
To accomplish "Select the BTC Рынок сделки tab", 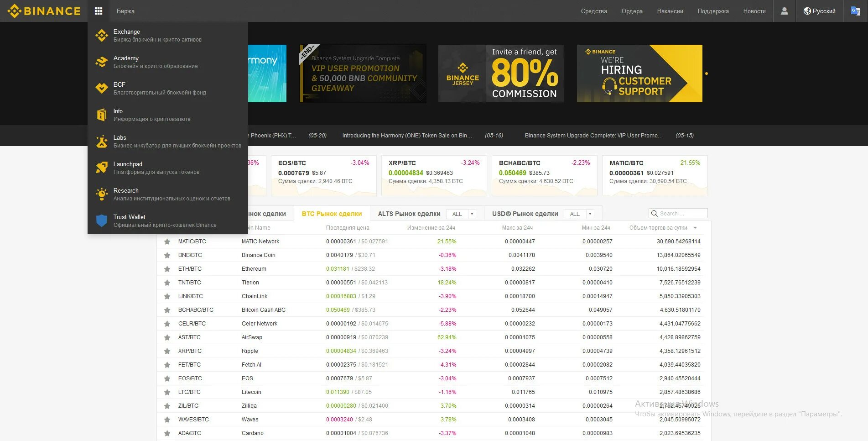I will click(x=332, y=214).
